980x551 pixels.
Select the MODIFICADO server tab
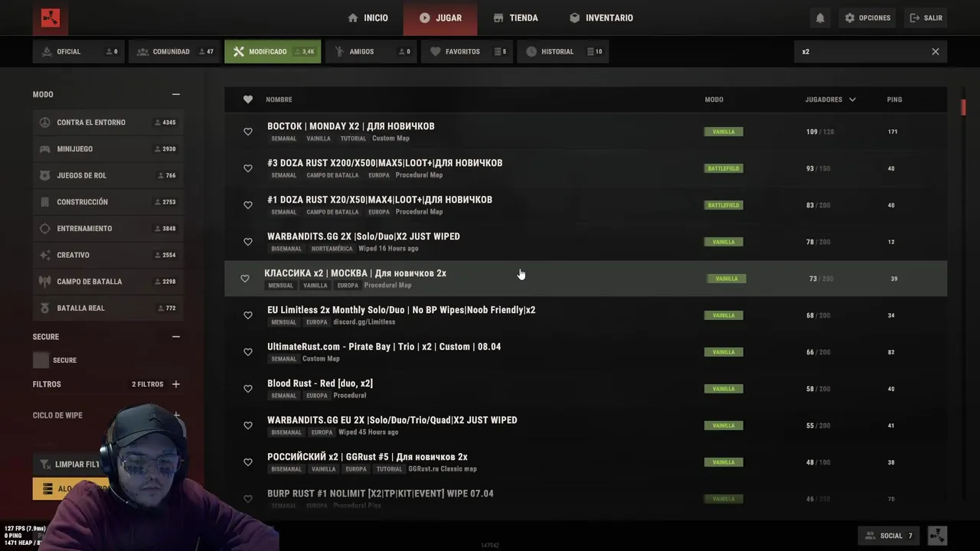point(273,51)
